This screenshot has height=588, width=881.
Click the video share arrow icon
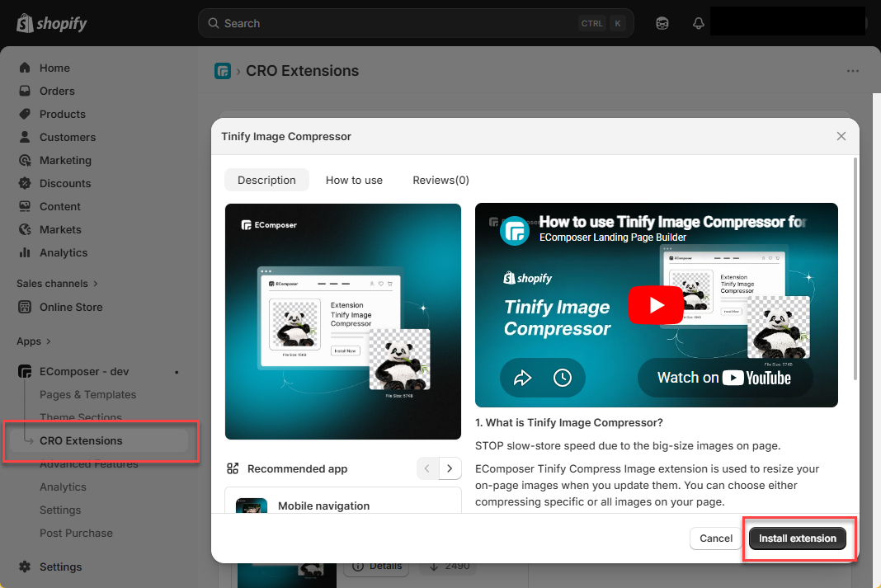click(x=522, y=378)
